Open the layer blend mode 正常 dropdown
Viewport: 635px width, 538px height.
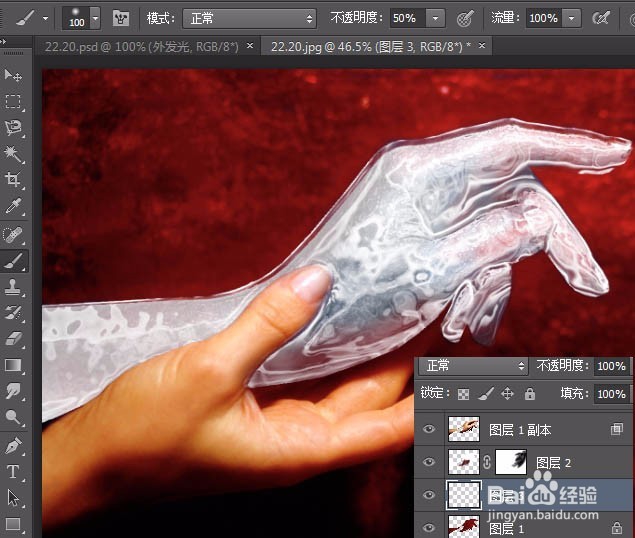click(x=473, y=366)
